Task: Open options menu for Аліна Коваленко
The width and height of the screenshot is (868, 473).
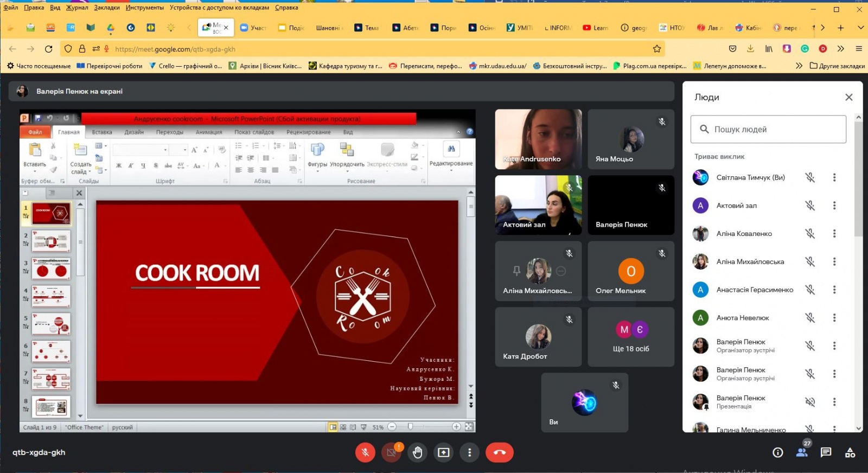Action: pyautogui.click(x=834, y=234)
